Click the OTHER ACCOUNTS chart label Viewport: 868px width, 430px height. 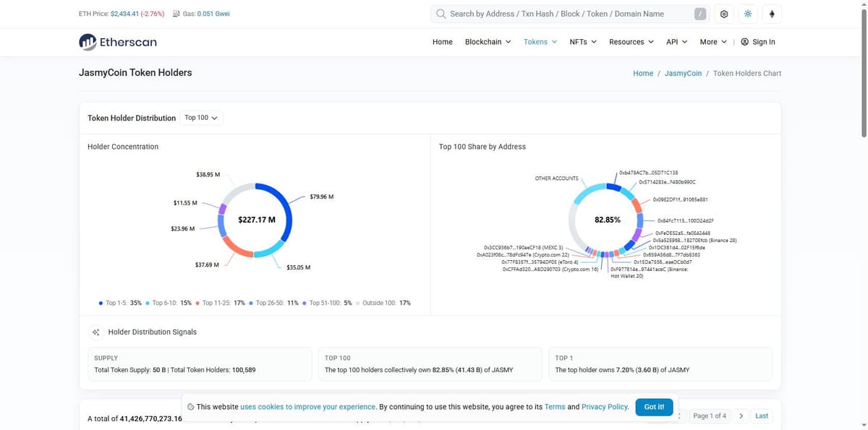pos(556,178)
